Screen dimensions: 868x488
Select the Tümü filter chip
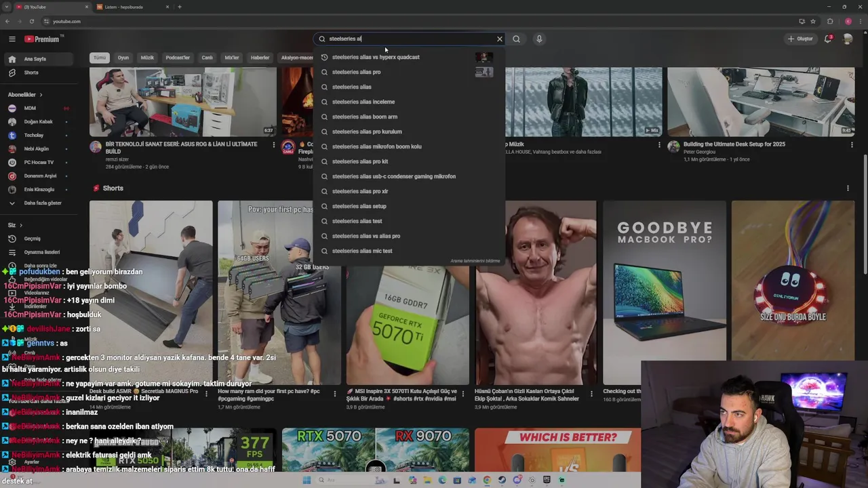pos(100,58)
